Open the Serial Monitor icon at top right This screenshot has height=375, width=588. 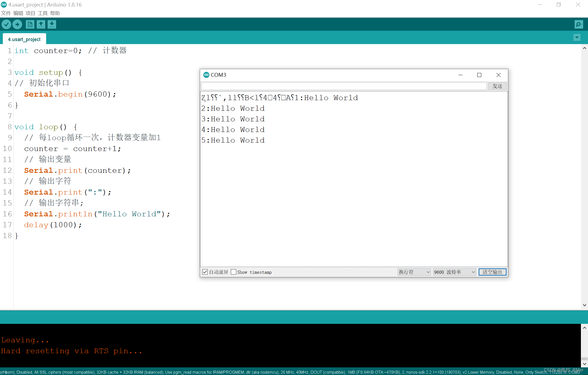(x=578, y=24)
